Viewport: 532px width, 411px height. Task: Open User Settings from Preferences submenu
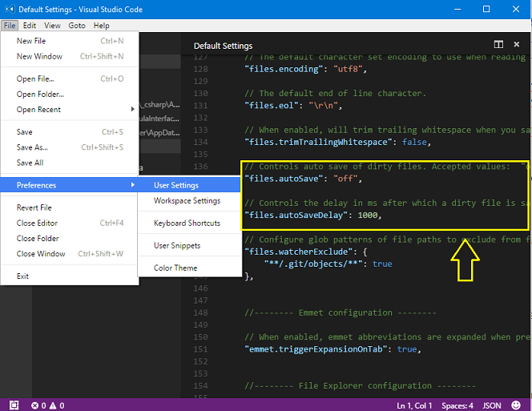click(x=190, y=185)
